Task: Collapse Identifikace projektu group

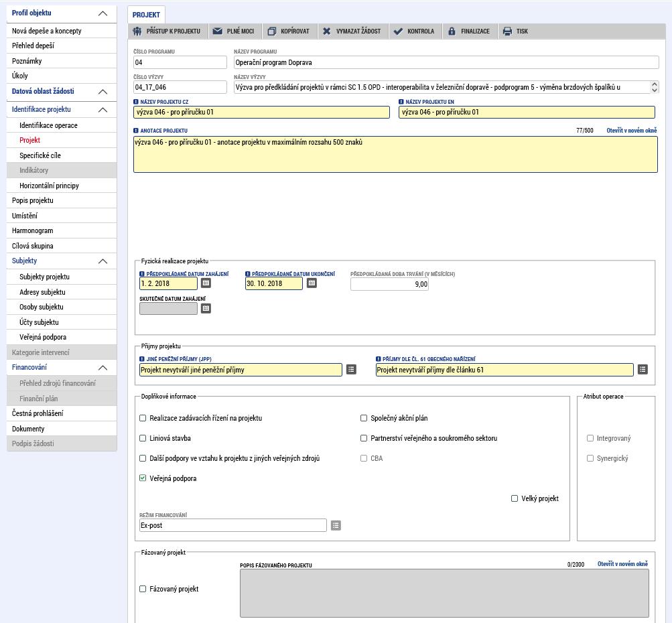Action: (x=103, y=110)
